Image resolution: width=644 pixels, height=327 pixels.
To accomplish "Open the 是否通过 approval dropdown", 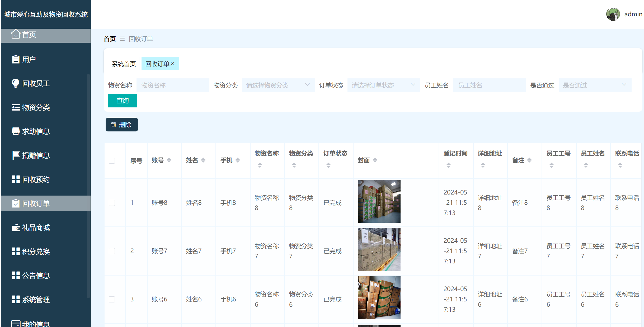I will 595,85.
